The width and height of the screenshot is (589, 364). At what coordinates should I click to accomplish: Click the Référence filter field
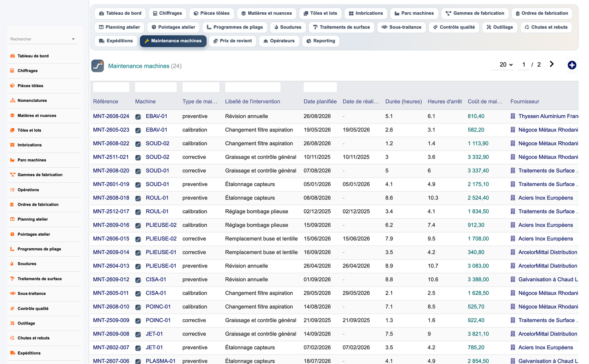coord(111,87)
